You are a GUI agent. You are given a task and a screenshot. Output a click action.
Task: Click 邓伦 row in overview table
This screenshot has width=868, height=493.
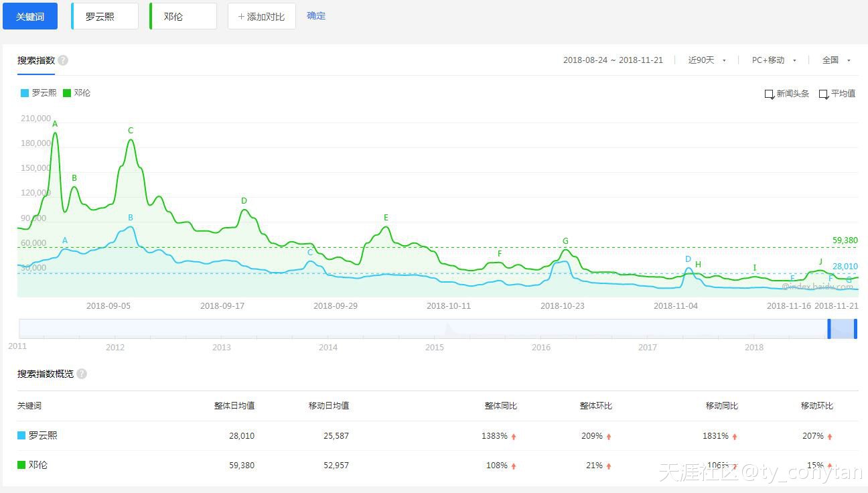tap(437, 466)
